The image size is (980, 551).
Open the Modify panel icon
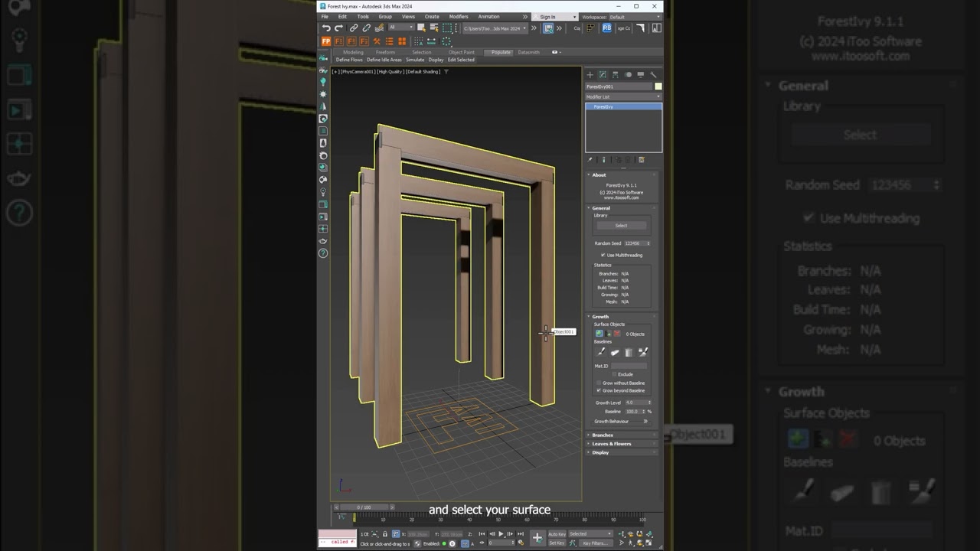tap(603, 75)
